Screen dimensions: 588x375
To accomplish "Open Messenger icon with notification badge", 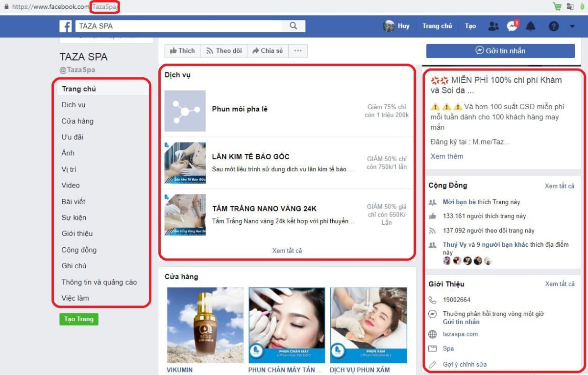I will click(x=513, y=26).
